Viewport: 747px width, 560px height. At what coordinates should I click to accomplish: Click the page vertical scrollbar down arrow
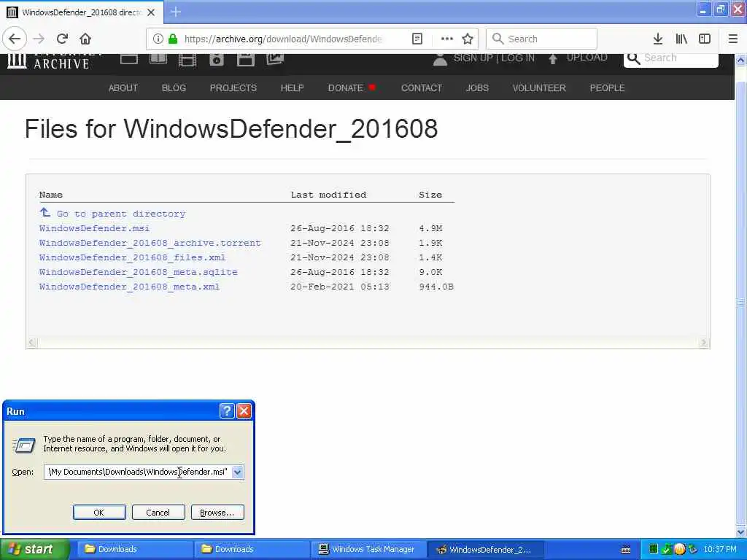(x=741, y=532)
